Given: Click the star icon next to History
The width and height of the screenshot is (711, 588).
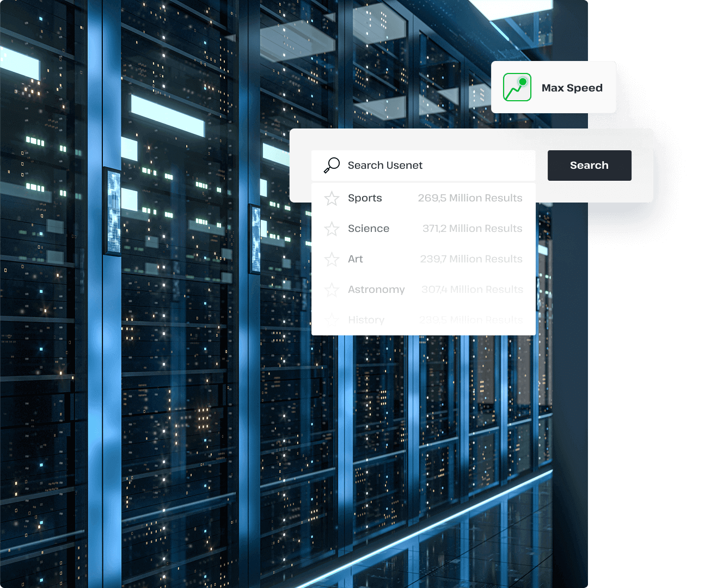Looking at the screenshot, I should pyautogui.click(x=332, y=320).
